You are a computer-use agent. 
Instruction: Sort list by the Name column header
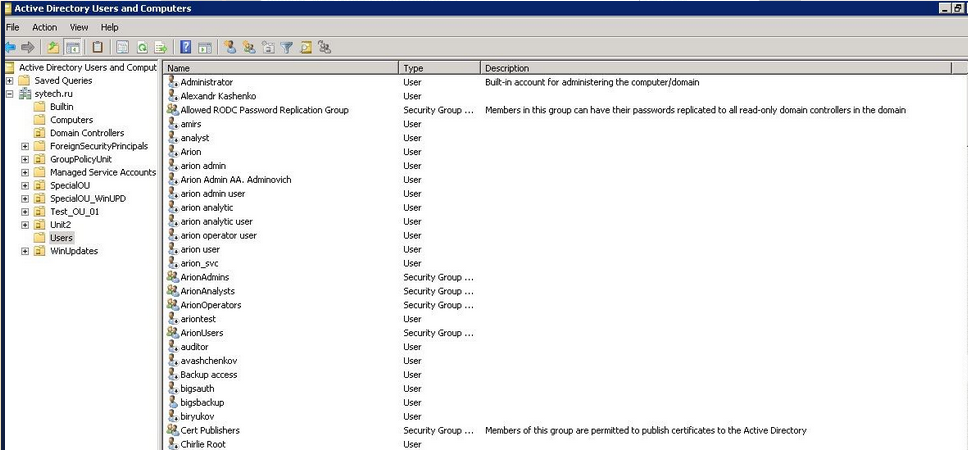click(280, 68)
